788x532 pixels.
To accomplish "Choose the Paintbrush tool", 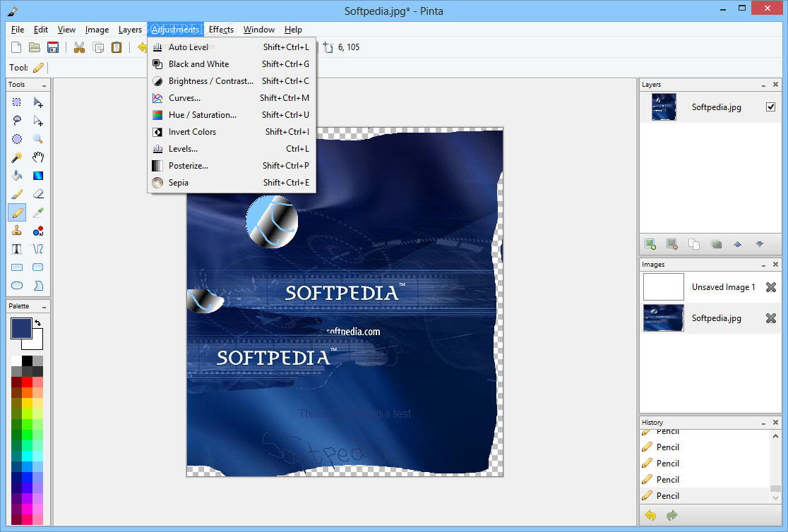I will tap(16, 194).
